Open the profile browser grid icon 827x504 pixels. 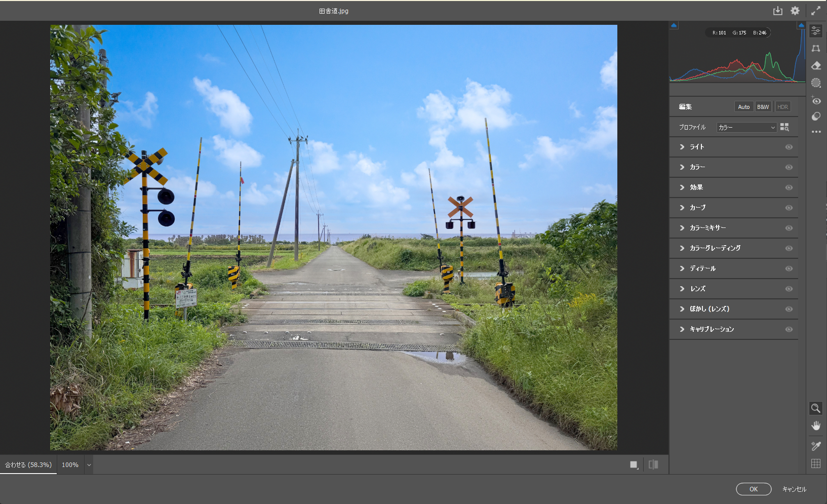pos(784,127)
